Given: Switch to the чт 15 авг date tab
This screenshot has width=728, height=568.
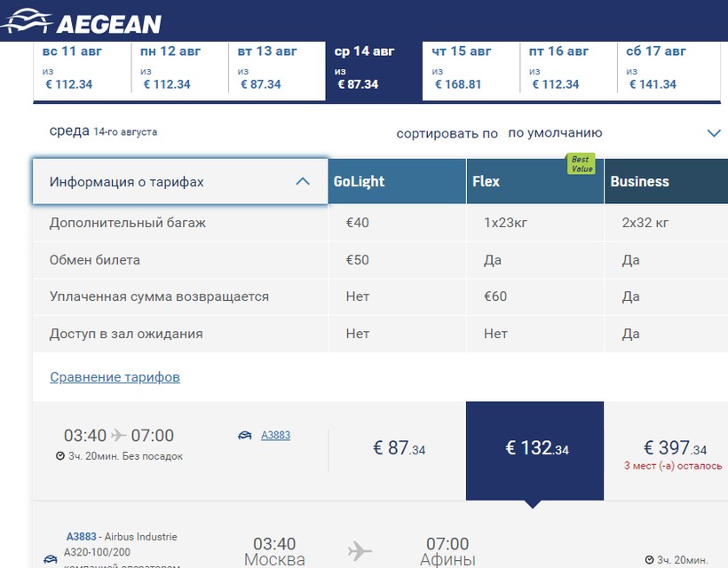Looking at the screenshot, I should [x=471, y=67].
